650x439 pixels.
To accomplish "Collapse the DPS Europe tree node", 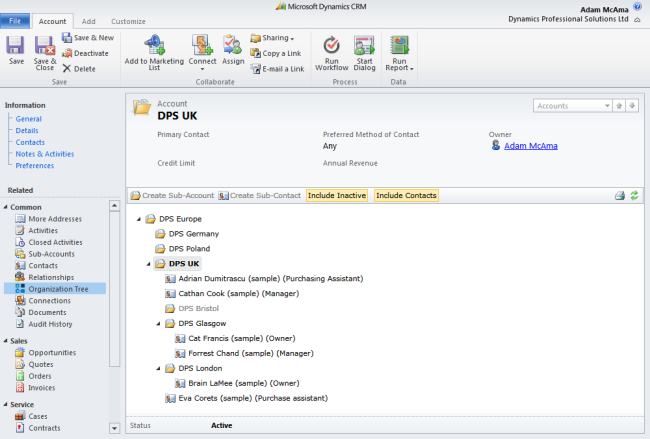I will tap(139, 219).
